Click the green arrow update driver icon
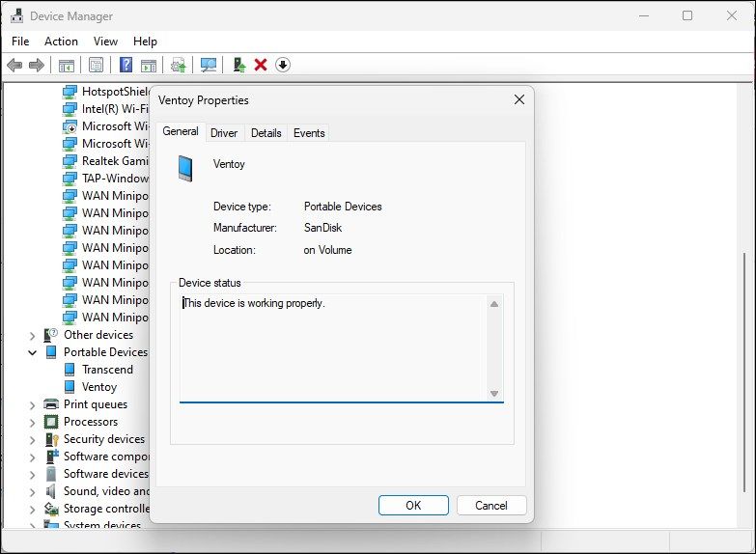Screen dimensions: 756x554 coord(239,65)
